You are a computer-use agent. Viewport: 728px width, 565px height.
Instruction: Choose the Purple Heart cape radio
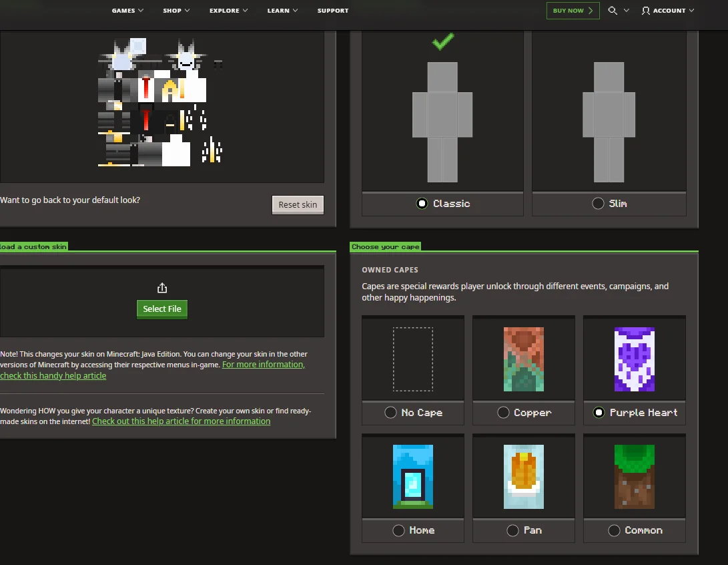tap(599, 413)
